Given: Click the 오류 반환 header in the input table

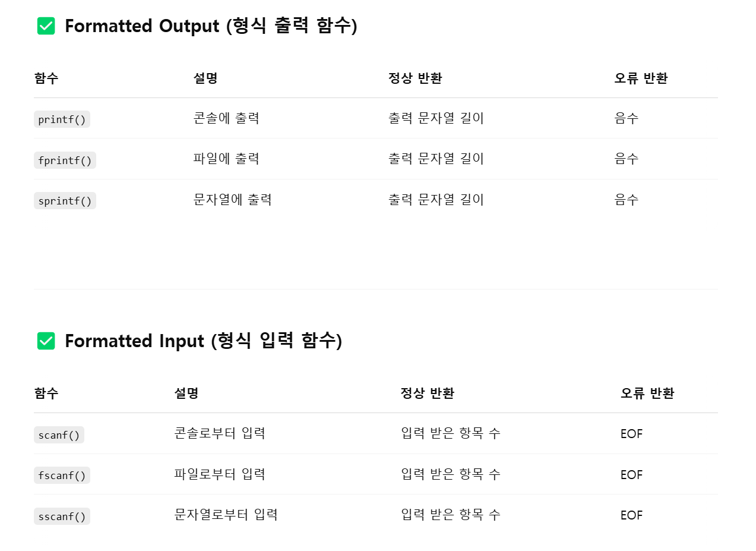Looking at the screenshot, I should point(647,393).
